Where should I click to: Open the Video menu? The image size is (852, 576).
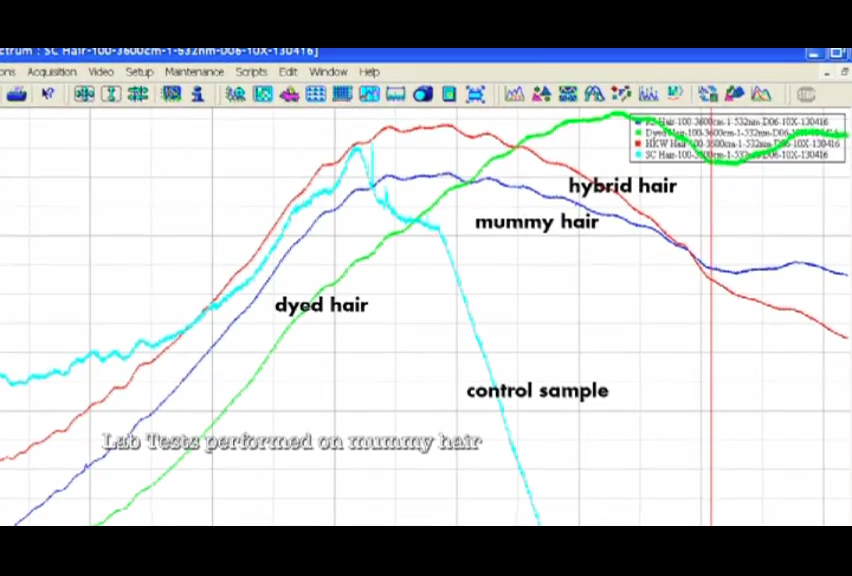tap(100, 72)
